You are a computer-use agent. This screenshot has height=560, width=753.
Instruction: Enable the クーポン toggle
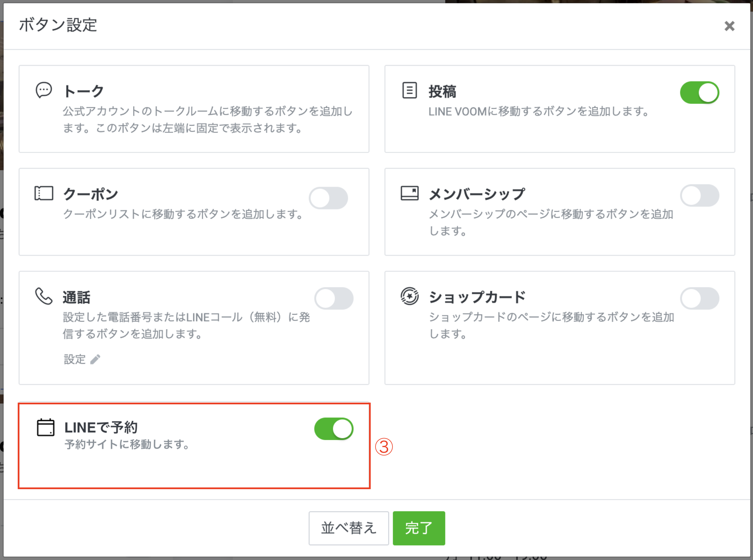(x=328, y=198)
